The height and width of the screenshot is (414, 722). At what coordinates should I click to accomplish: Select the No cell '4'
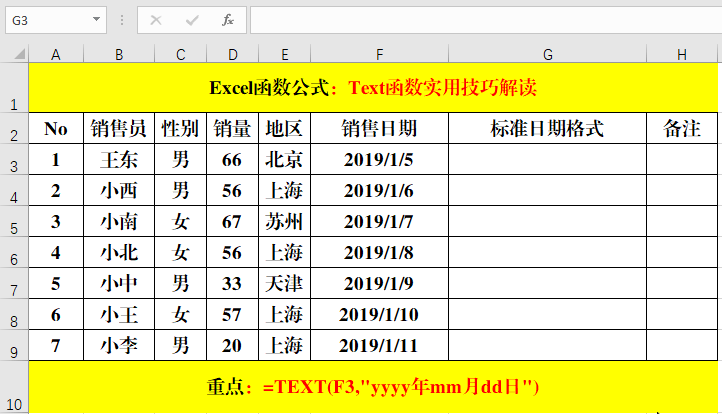[x=56, y=252]
